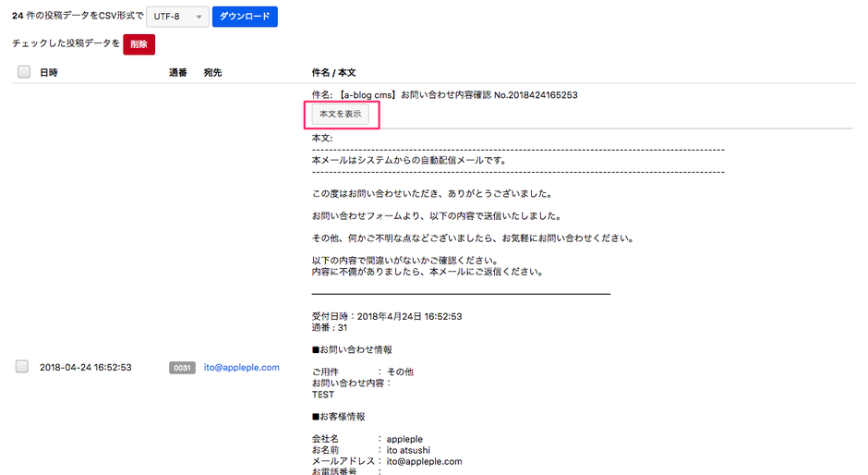The image size is (868, 475).
Task: Click the line 受付日時：2018年4月24日 16:52:53
Action: click(387, 316)
